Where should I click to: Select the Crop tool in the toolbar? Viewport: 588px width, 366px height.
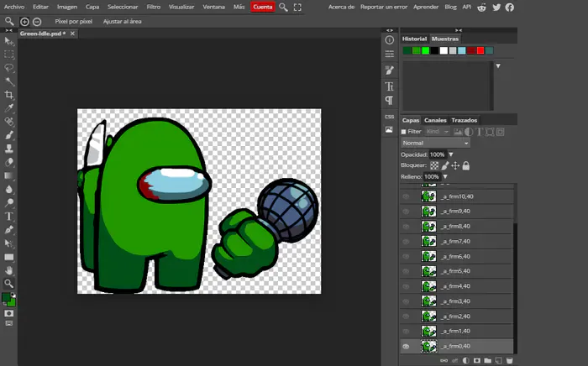click(9, 95)
